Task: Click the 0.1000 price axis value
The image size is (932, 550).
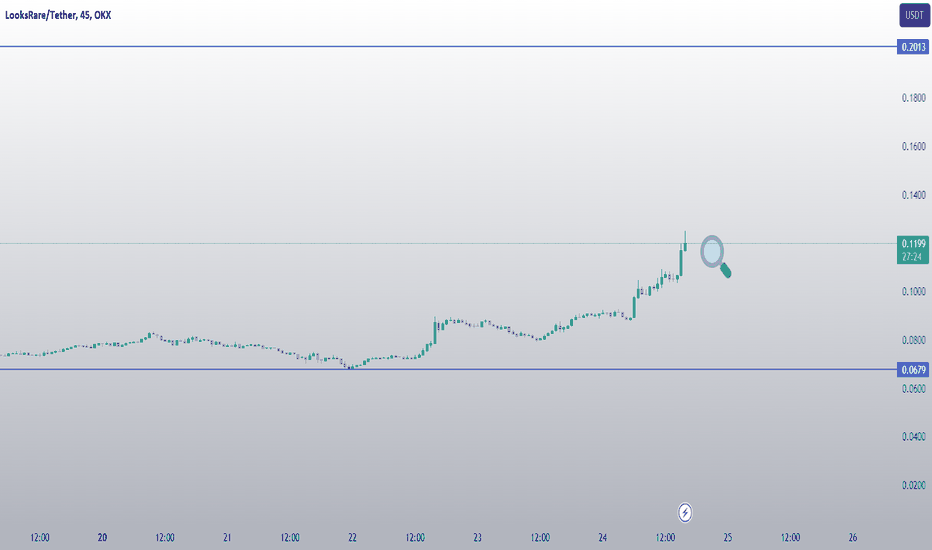Action: [x=914, y=291]
